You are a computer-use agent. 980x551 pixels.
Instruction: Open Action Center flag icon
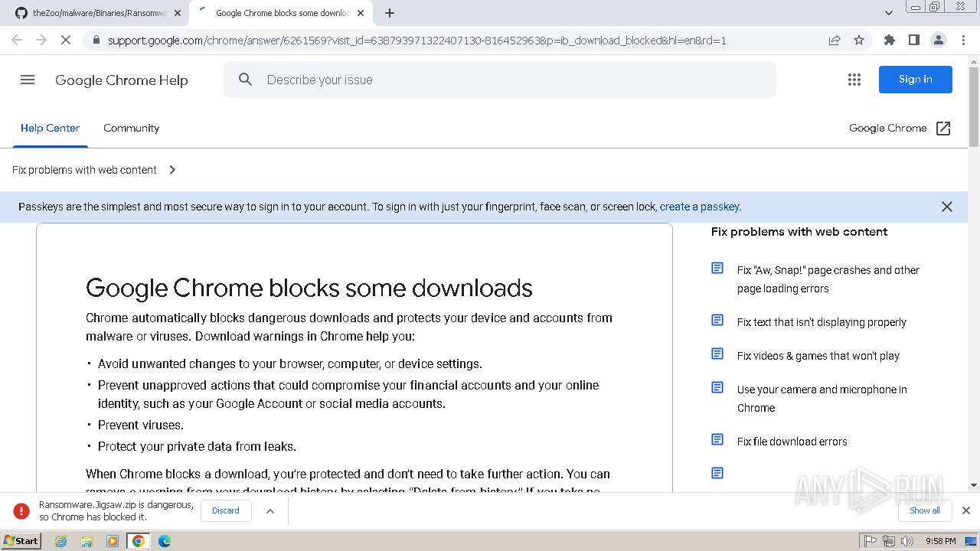point(871,541)
